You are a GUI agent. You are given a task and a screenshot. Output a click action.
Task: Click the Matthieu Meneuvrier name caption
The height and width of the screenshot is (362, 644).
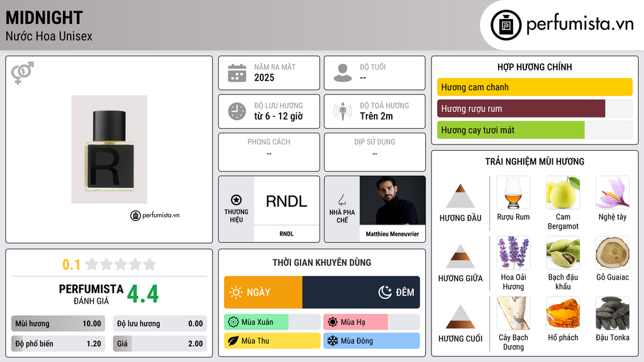click(392, 234)
